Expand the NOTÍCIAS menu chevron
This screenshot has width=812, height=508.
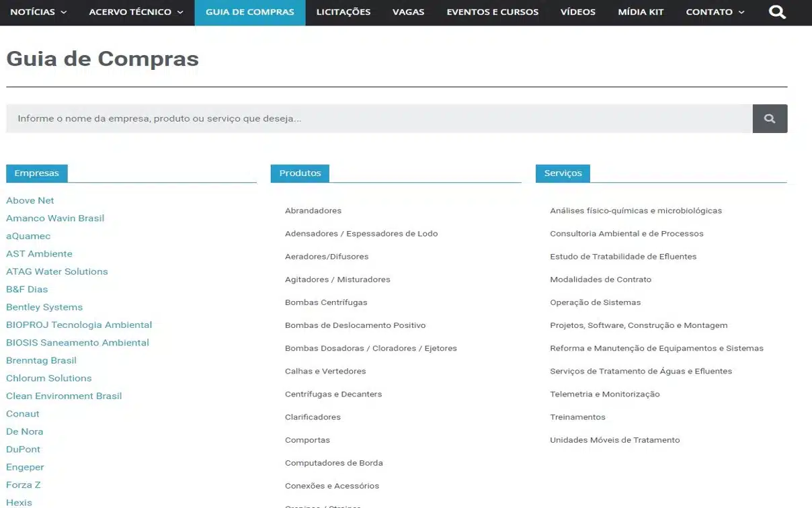click(x=64, y=12)
